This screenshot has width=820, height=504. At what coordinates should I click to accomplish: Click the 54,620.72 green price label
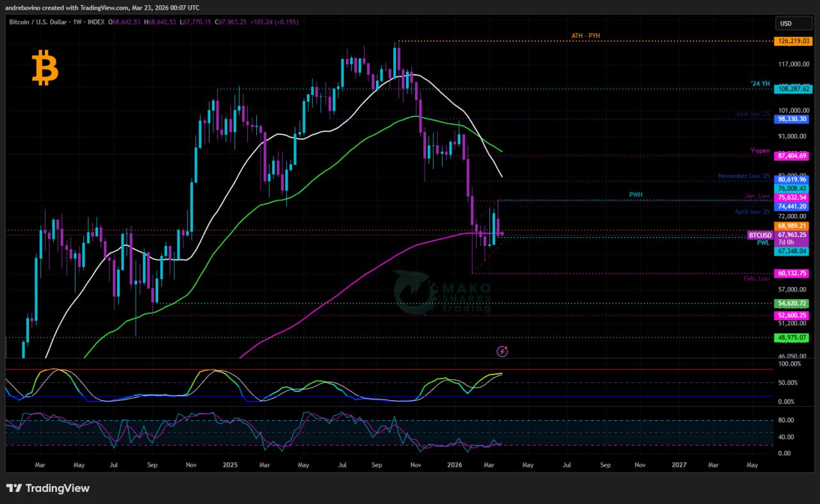point(792,303)
